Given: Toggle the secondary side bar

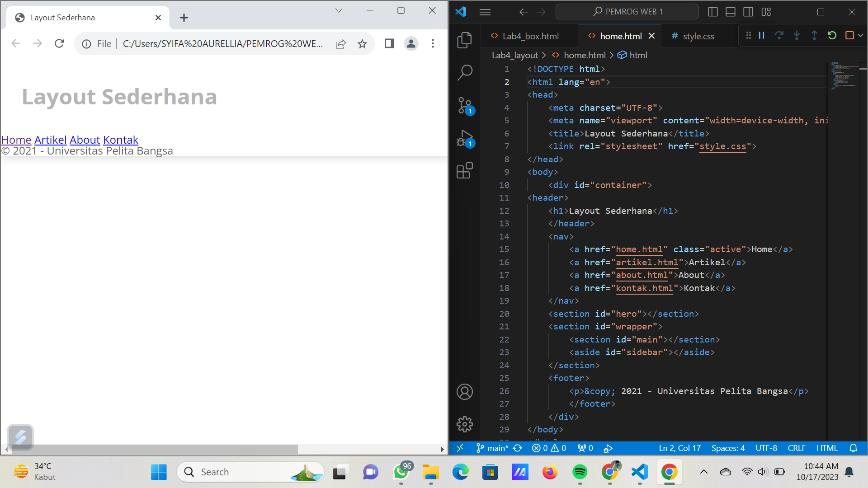Looking at the screenshot, I should 748,12.
